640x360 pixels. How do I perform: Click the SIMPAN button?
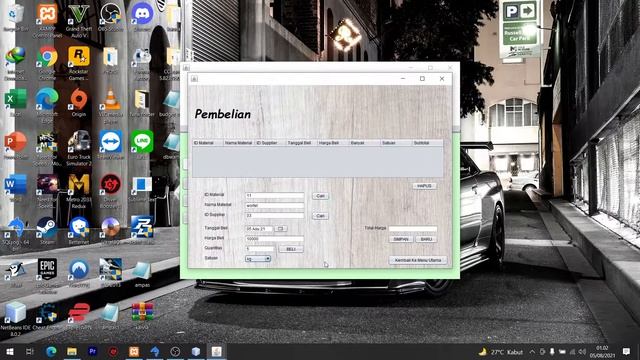(x=401, y=239)
